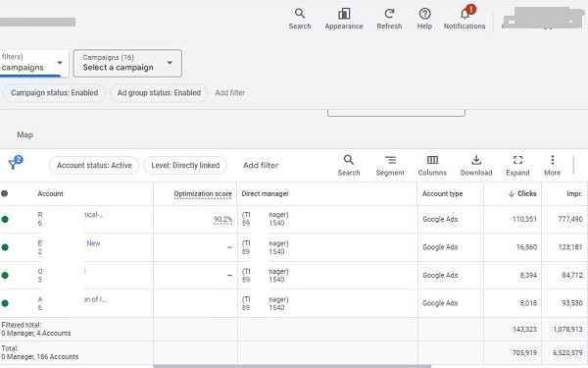Image resolution: width=588 pixels, height=368 pixels.
Task: Click the status dot column header
Action: tap(5, 193)
